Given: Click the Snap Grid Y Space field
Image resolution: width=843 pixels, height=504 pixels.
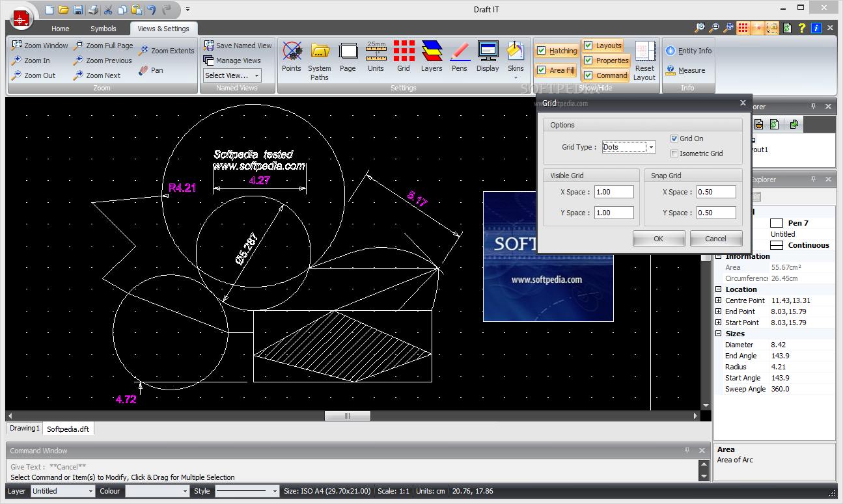Looking at the screenshot, I should (716, 213).
